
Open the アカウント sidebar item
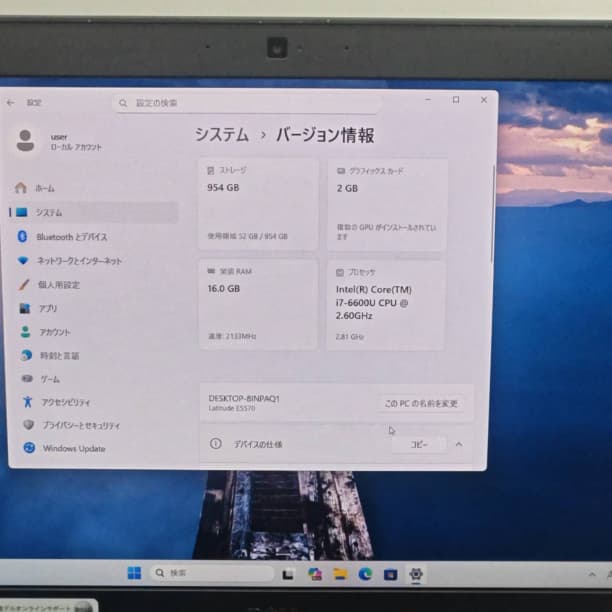[x=94, y=332]
